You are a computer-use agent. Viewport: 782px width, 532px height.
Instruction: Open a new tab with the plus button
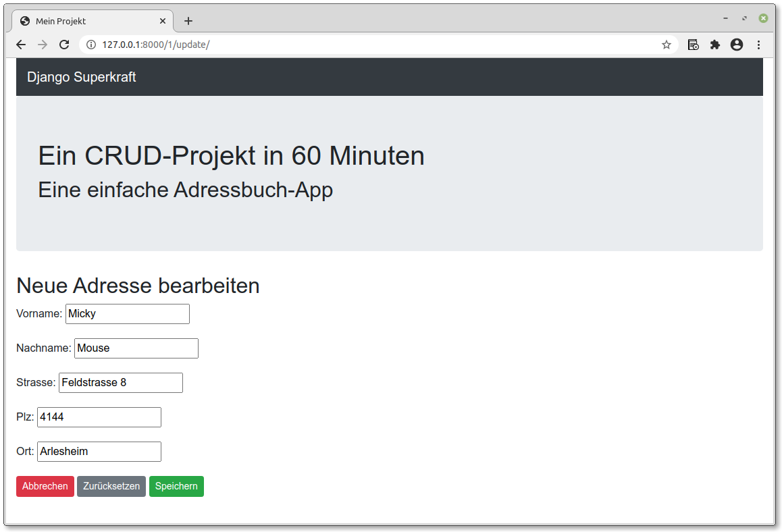188,21
